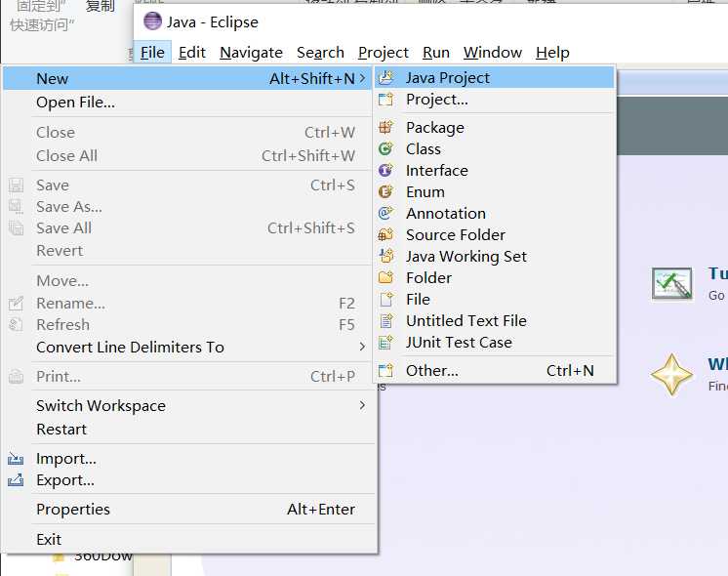This screenshot has height=576, width=728.
Task: Click the JUnit Test Case icon
Action: click(x=385, y=343)
